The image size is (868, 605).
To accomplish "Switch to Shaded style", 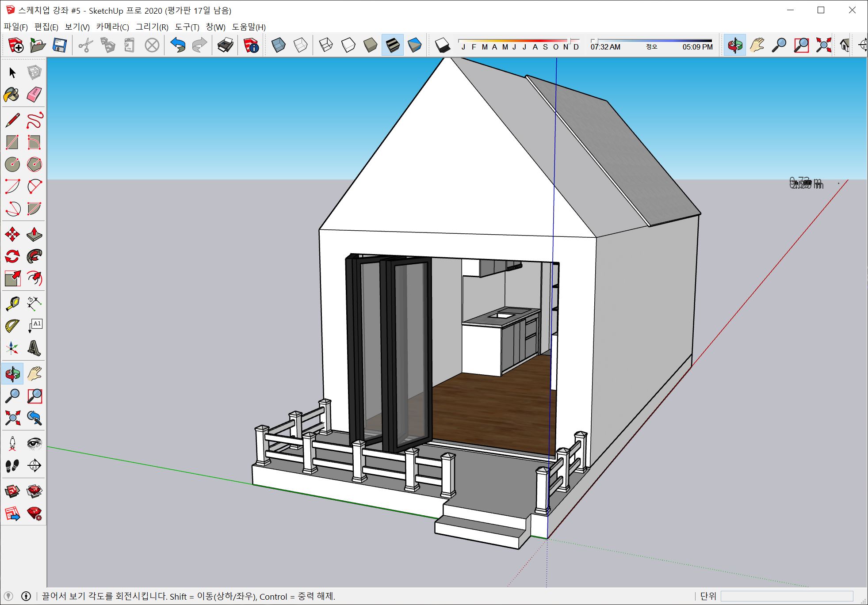I will click(x=370, y=45).
